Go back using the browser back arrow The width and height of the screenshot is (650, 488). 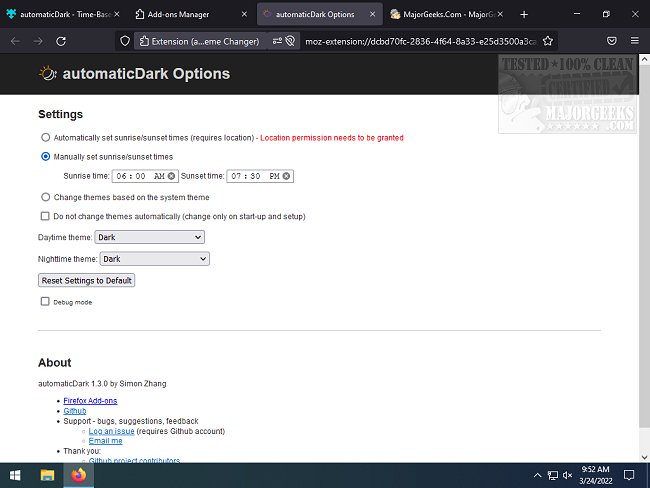(x=15, y=41)
